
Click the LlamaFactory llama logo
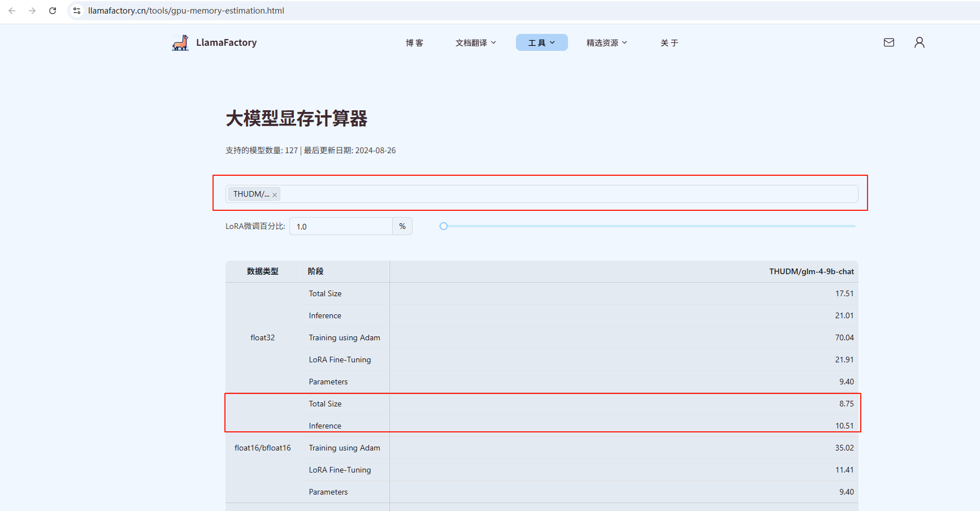(x=180, y=42)
